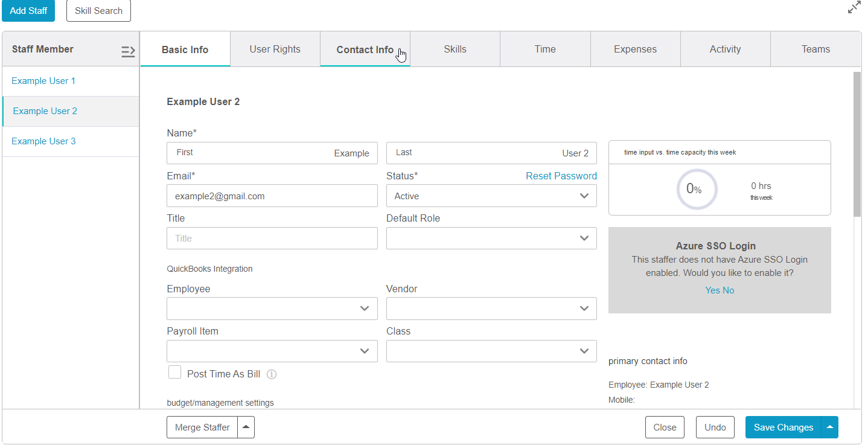Select Example User 3 from staff list
868x445 pixels.
pyautogui.click(x=43, y=141)
